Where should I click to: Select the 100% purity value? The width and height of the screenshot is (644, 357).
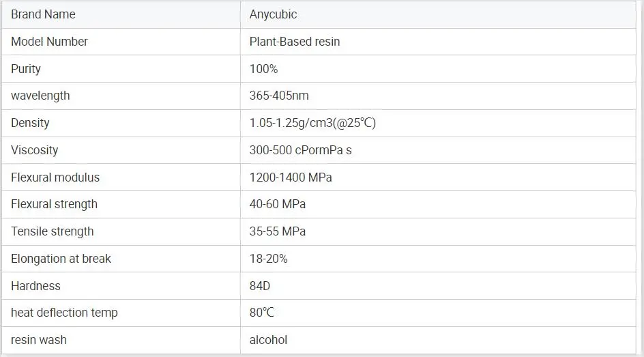pyautogui.click(x=263, y=69)
